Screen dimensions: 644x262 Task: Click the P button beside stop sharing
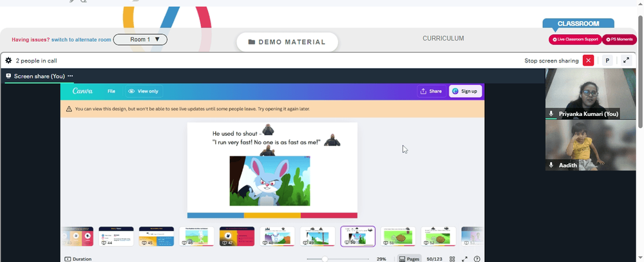click(x=607, y=61)
